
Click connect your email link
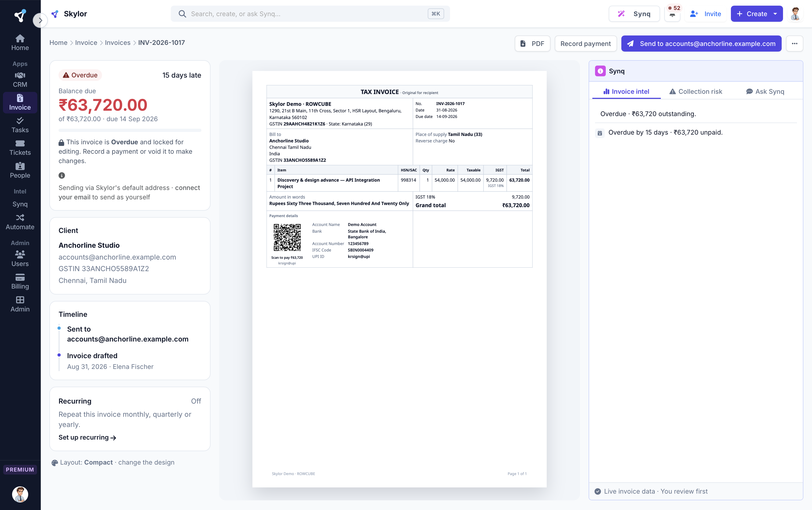(129, 192)
